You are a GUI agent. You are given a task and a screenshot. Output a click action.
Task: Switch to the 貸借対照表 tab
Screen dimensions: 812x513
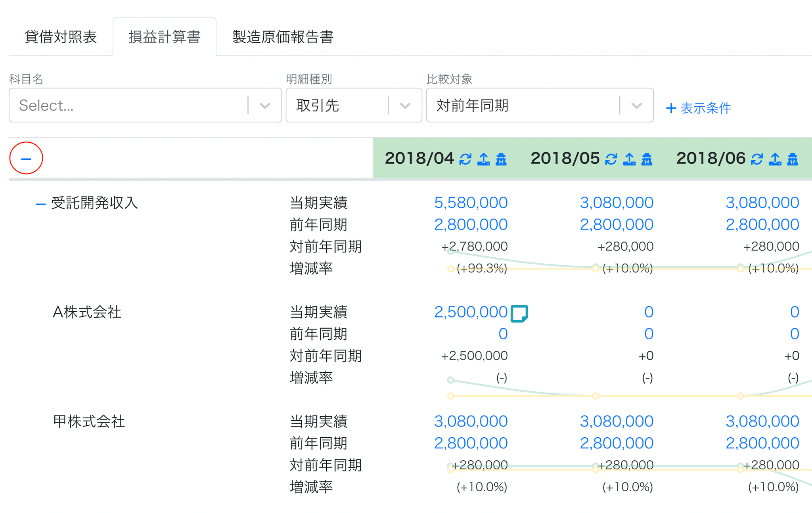61,37
